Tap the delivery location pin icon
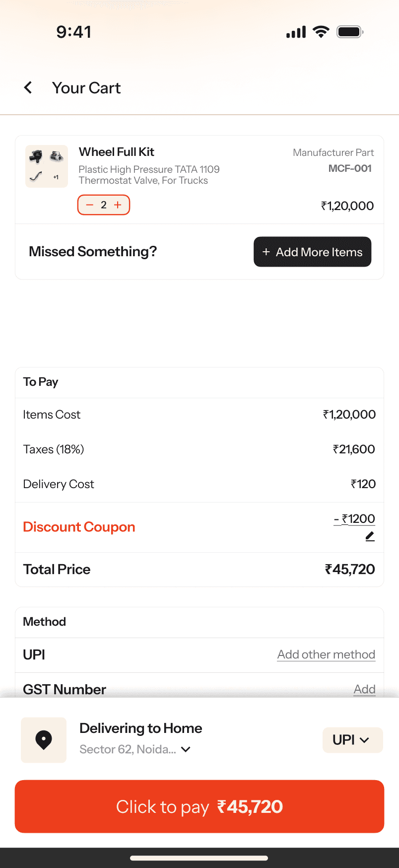399x868 pixels. [x=44, y=740]
